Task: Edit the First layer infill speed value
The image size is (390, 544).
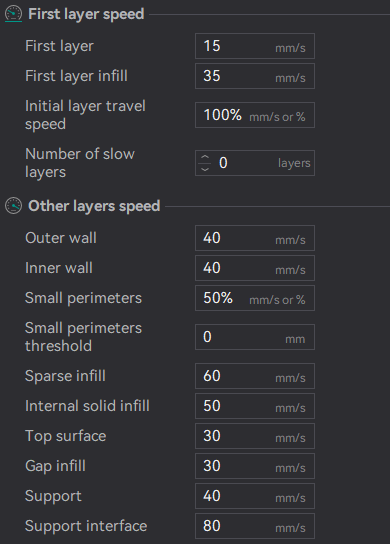Action: point(255,76)
